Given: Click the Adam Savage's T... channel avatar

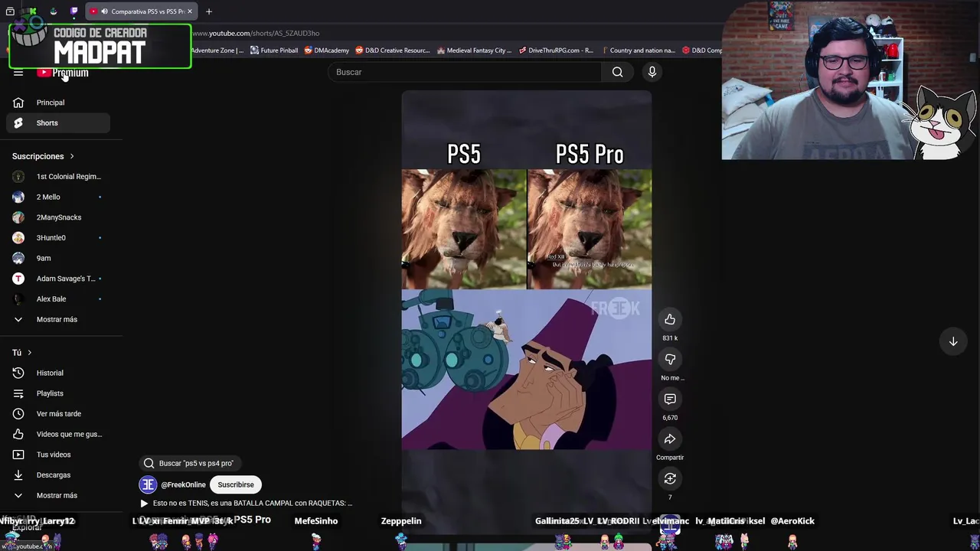Looking at the screenshot, I should click(18, 279).
